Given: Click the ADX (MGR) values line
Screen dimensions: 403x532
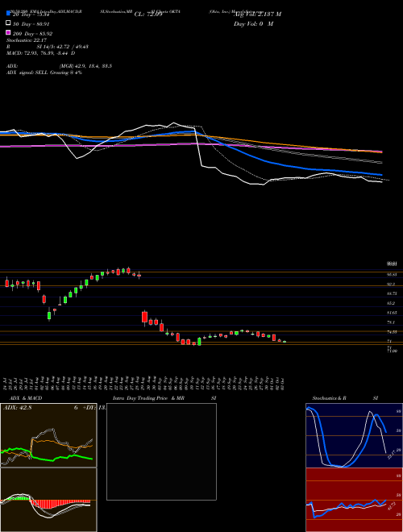Looking at the screenshot, I should [x=60, y=66].
